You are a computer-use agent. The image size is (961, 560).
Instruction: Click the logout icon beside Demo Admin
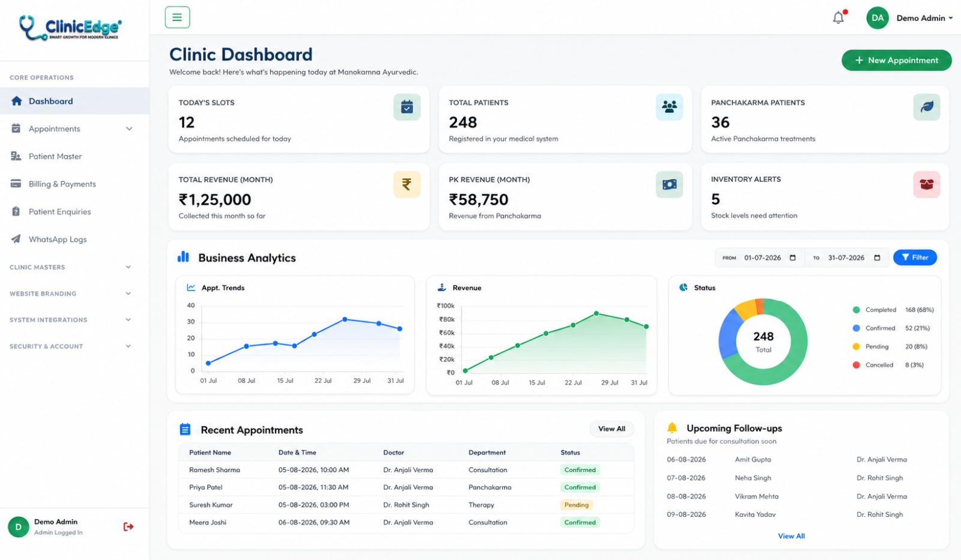[129, 526]
